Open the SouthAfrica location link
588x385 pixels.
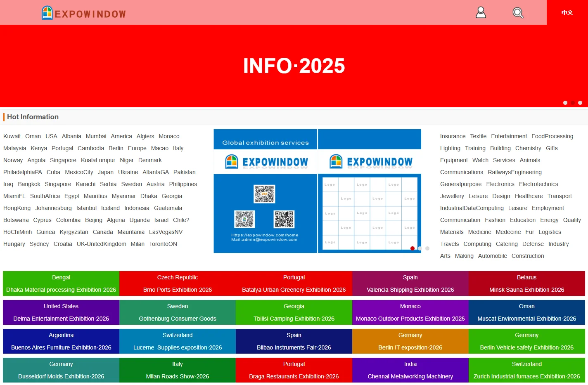click(45, 196)
